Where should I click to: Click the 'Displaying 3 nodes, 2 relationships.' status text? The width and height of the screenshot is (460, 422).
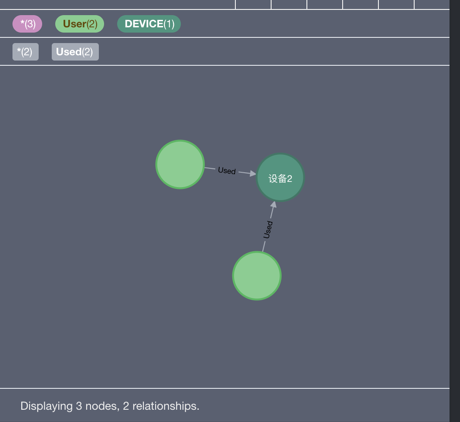(x=110, y=406)
